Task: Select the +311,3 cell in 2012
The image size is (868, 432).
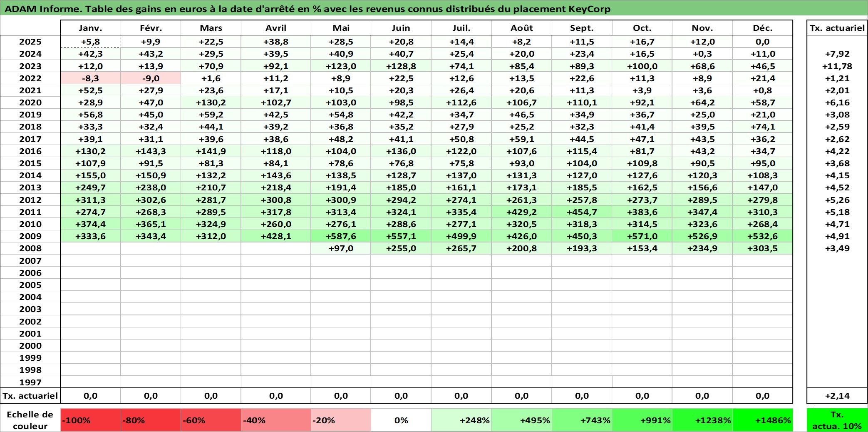Action: pyautogui.click(x=91, y=200)
